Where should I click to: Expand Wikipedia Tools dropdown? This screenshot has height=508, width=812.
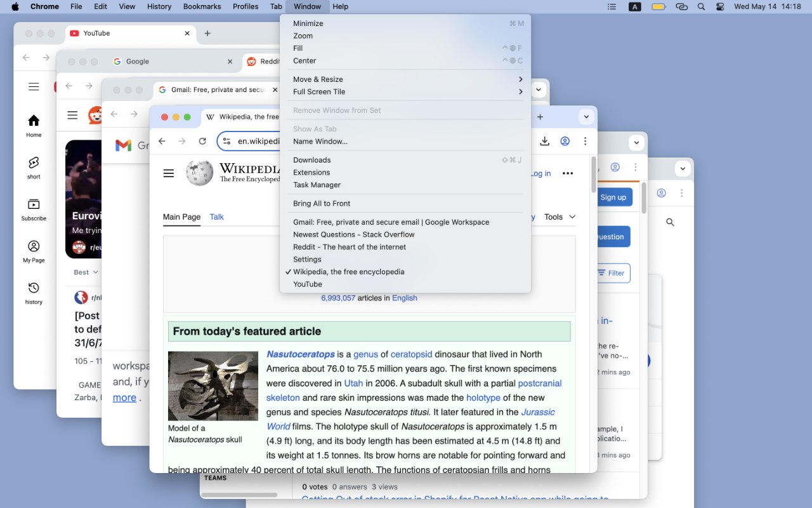pos(560,217)
